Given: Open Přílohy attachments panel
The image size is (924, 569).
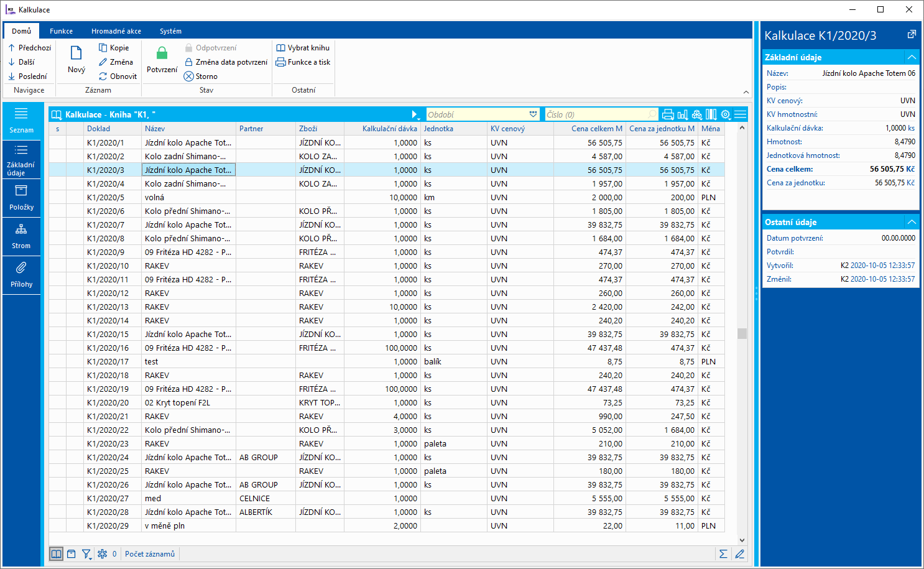Looking at the screenshot, I should pos(21,274).
